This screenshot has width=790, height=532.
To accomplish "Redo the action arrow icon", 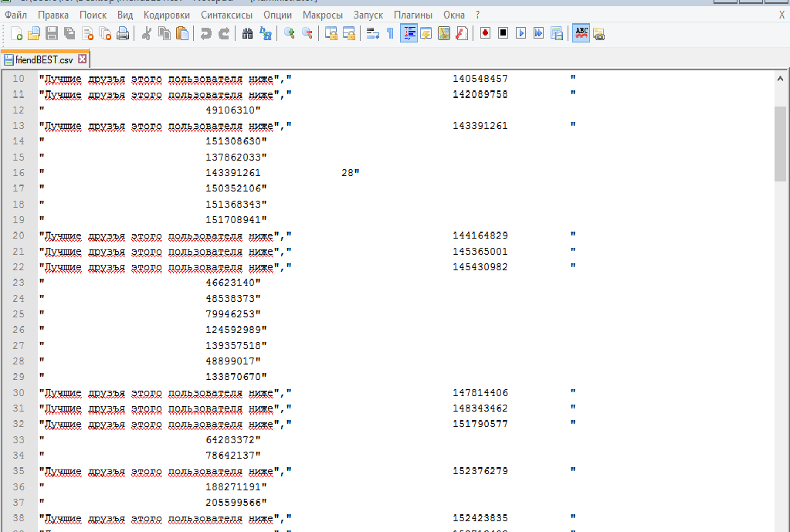I will pyautogui.click(x=224, y=34).
